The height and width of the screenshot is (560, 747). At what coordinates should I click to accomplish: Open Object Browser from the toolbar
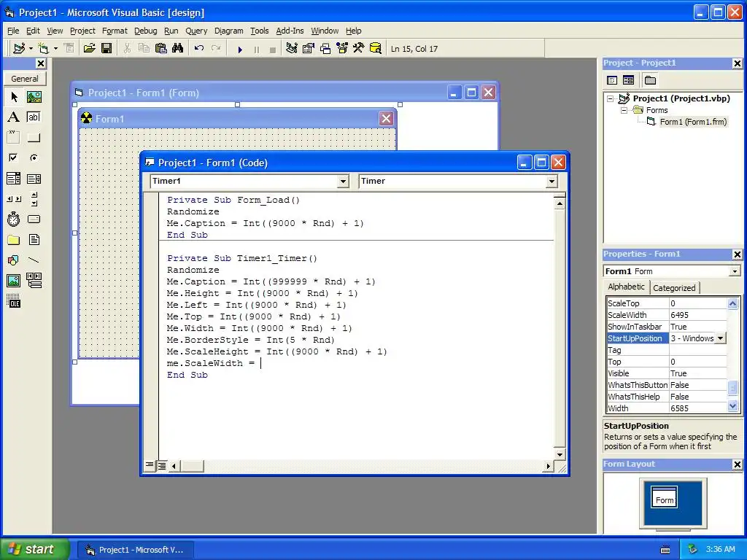pyautogui.click(x=342, y=49)
